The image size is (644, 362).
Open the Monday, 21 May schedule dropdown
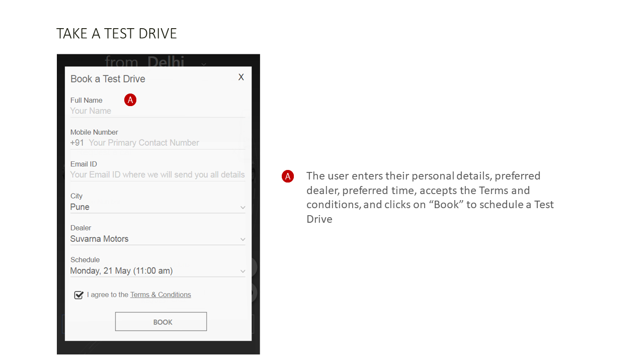coord(151,271)
